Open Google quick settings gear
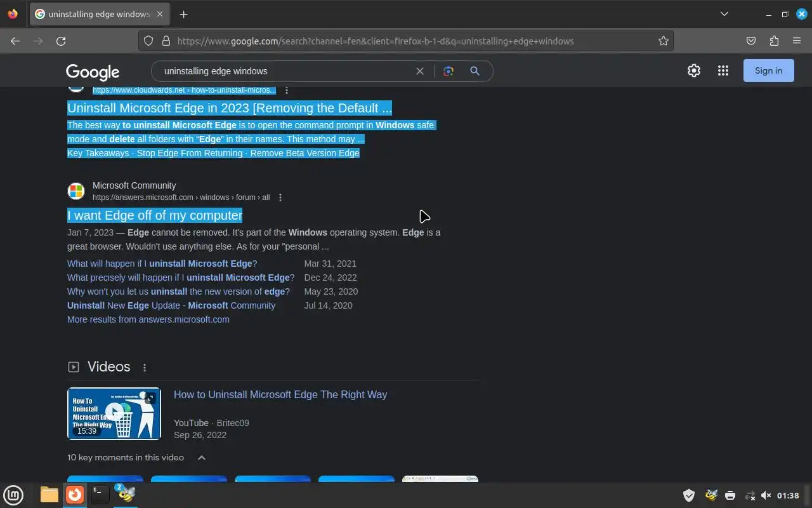812x508 pixels. [694, 70]
